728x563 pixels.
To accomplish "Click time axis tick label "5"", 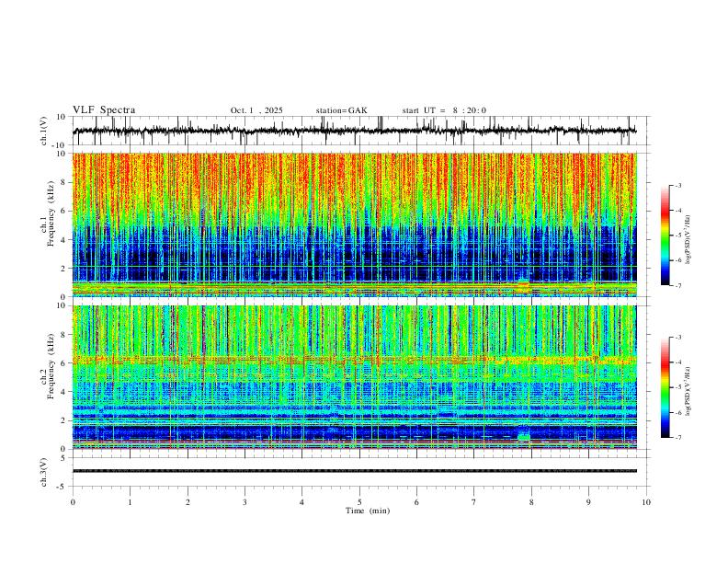I will [x=359, y=502].
